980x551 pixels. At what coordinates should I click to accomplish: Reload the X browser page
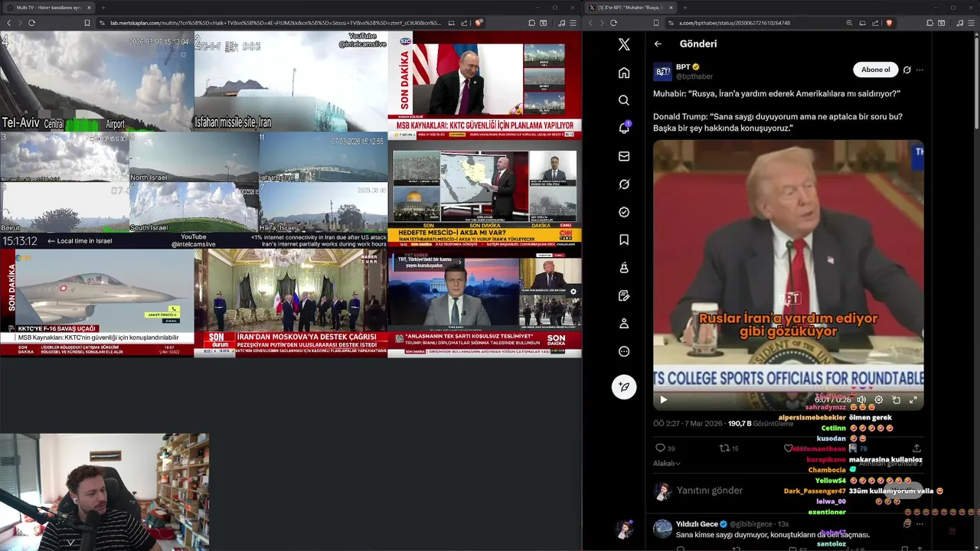pyautogui.click(x=613, y=23)
